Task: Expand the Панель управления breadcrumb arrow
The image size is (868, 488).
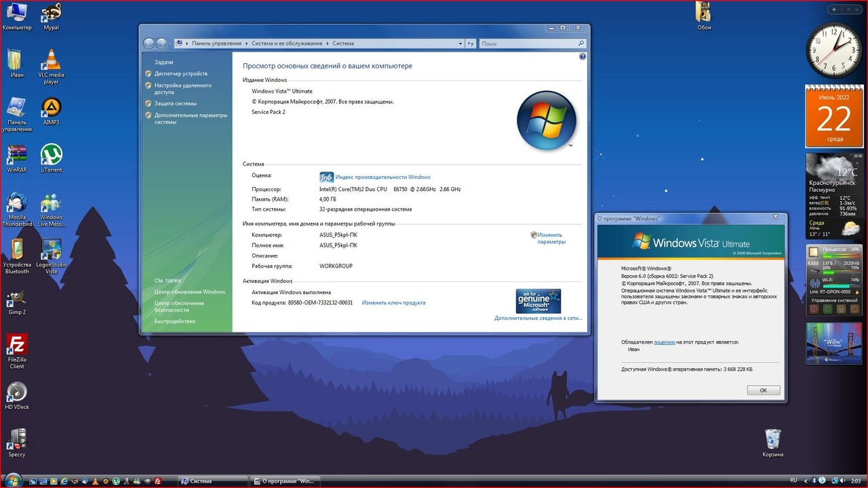Action: (x=246, y=43)
